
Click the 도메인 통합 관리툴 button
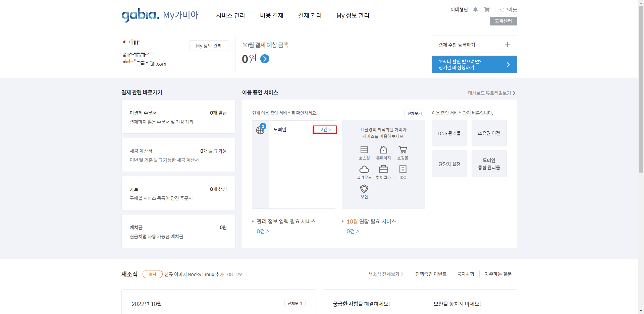[x=489, y=164]
